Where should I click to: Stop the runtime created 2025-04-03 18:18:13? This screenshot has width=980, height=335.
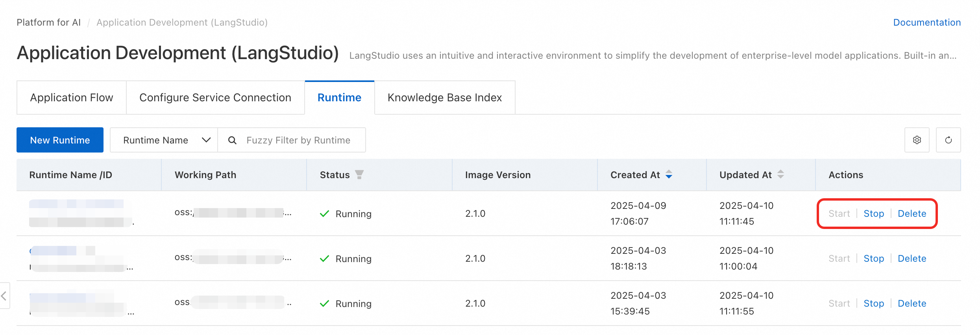[x=873, y=259]
